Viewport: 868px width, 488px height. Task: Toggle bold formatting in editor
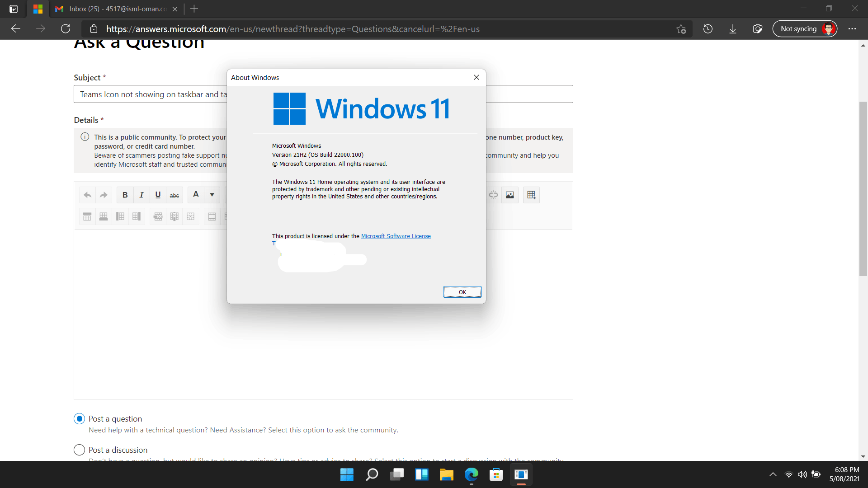coord(125,195)
